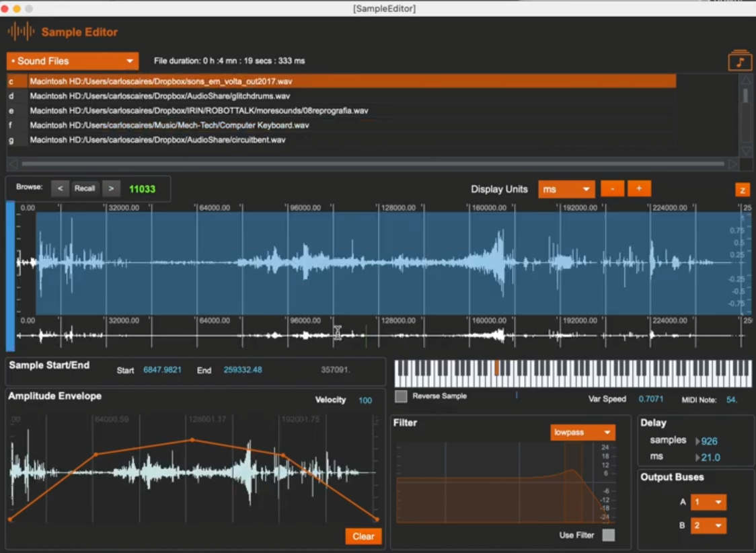Enable the Reverse Sample checkbox
Viewport: 756px width, 553px height.
click(401, 396)
